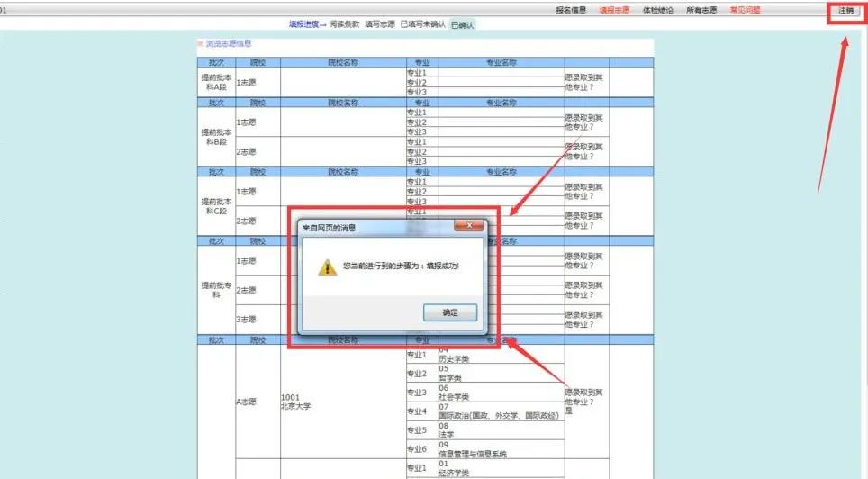Screen dimensions: 868x479
Task: Click the 确定 button in the dialog
Action: (x=450, y=312)
